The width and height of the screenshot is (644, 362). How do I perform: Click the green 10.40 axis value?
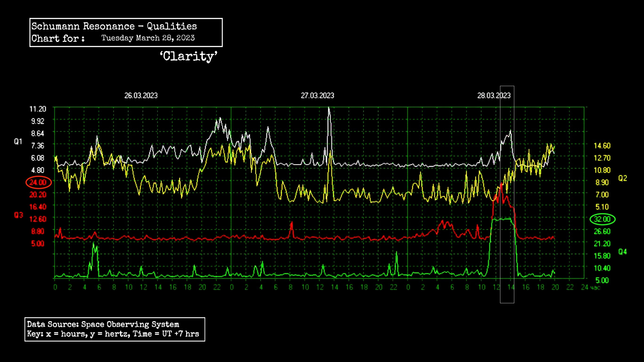(602, 268)
